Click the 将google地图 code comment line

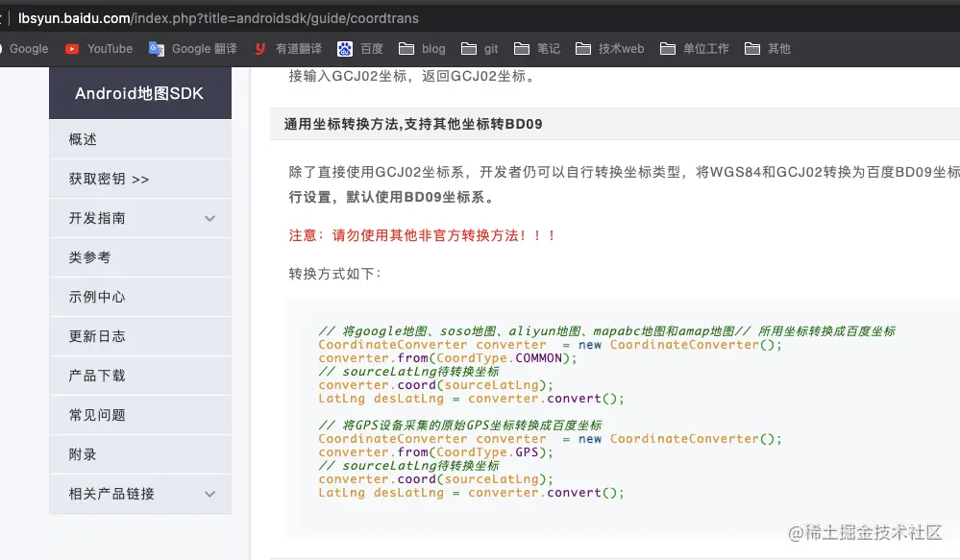click(606, 331)
